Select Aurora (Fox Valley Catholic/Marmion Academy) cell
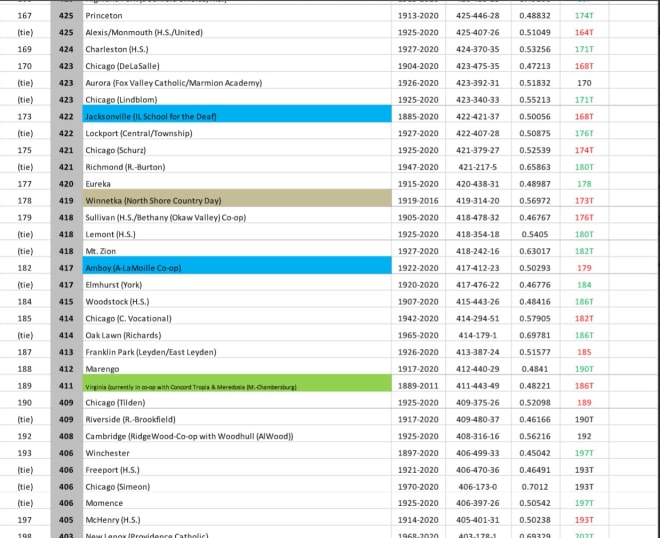This screenshot has height=538, width=660. [x=237, y=83]
